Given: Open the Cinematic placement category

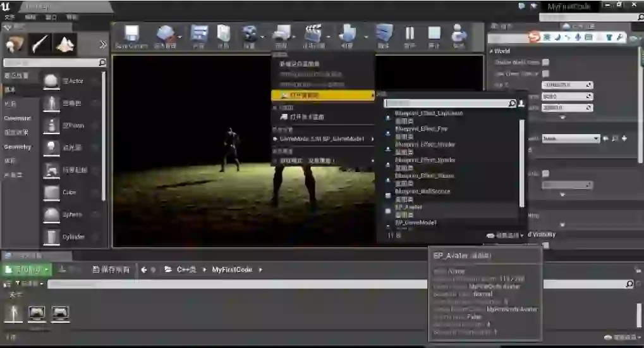Looking at the screenshot, I should coord(18,118).
